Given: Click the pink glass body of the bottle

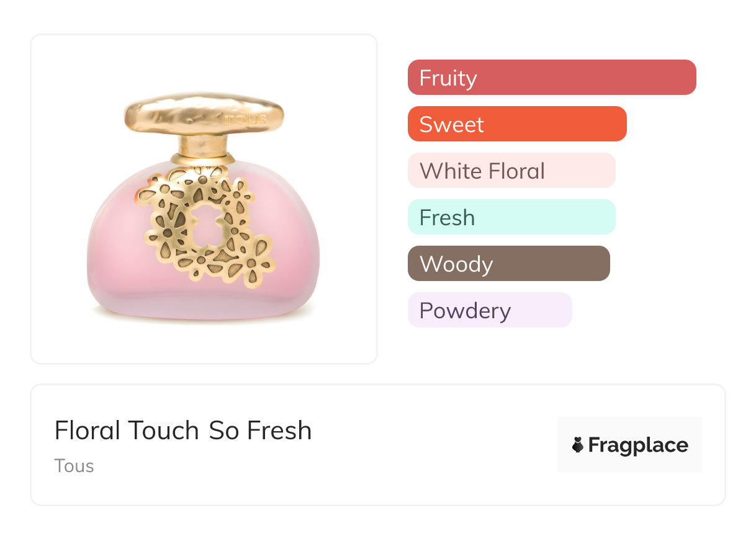Looking at the screenshot, I should [x=118, y=261].
